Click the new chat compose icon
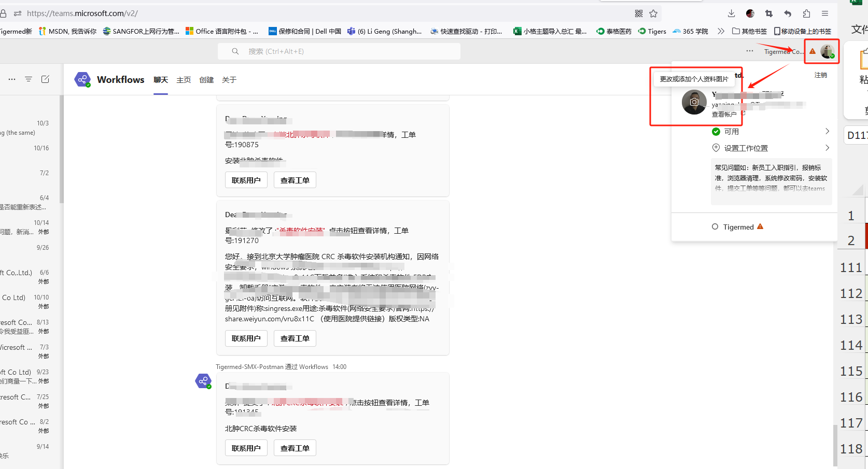868x469 pixels. pos(45,79)
